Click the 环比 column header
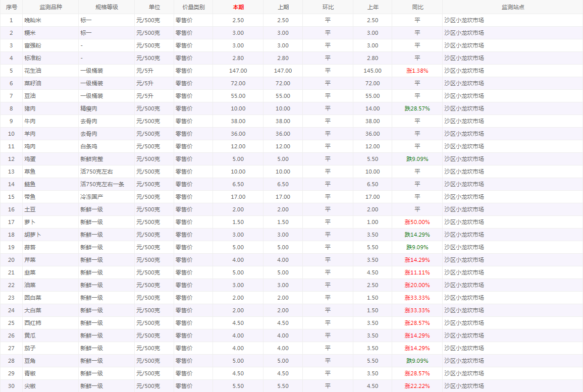This screenshot has width=583, height=392. coord(328,7)
